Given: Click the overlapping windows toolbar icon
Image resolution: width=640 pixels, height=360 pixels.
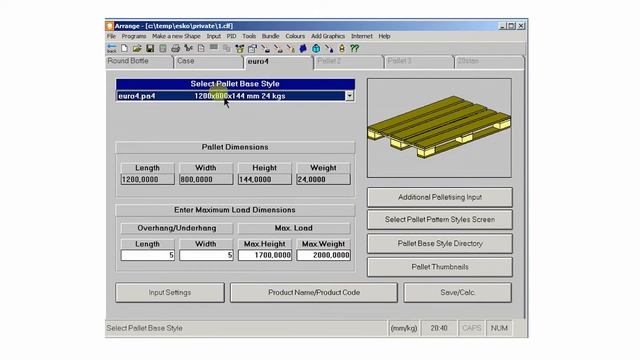Looking at the screenshot, I should 252,49.
